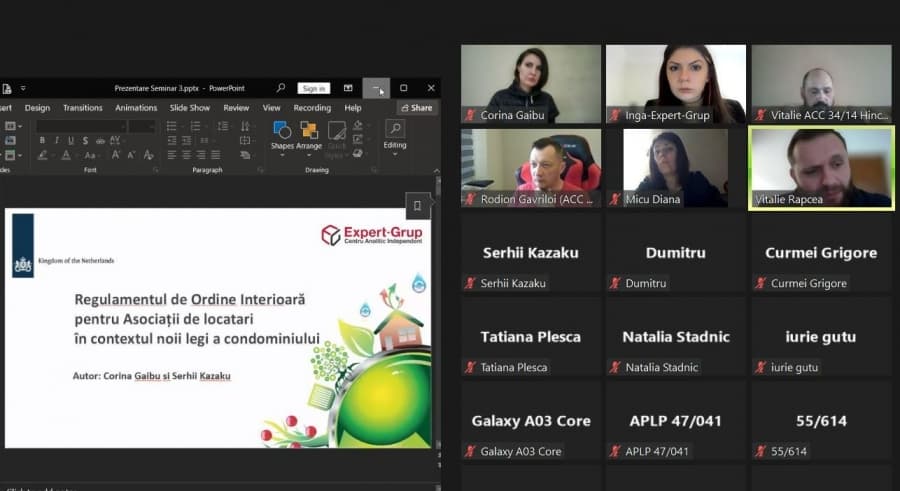Select Vitalie Rapcea's video tile
This screenshot has width=900, height=491.
(821, 168)
